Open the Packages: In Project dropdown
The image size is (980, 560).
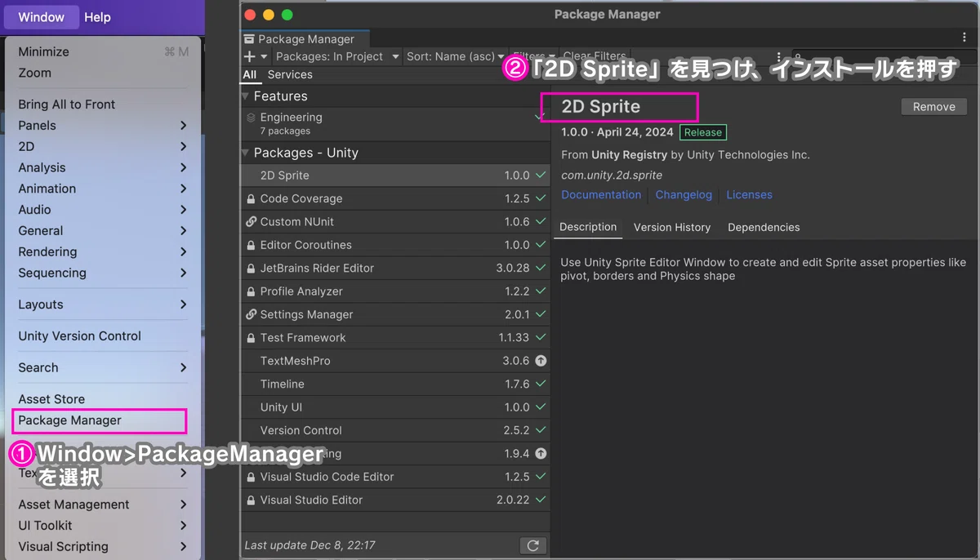[336, 56]
